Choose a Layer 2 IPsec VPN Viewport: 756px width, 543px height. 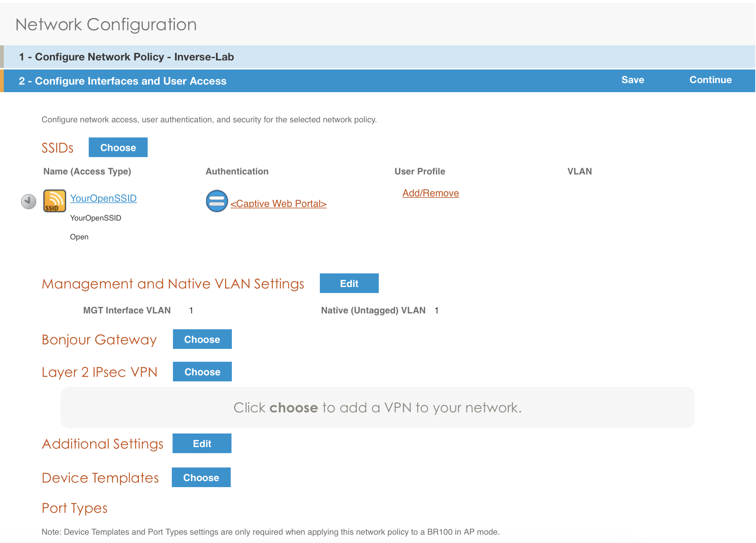coord(202,372)
